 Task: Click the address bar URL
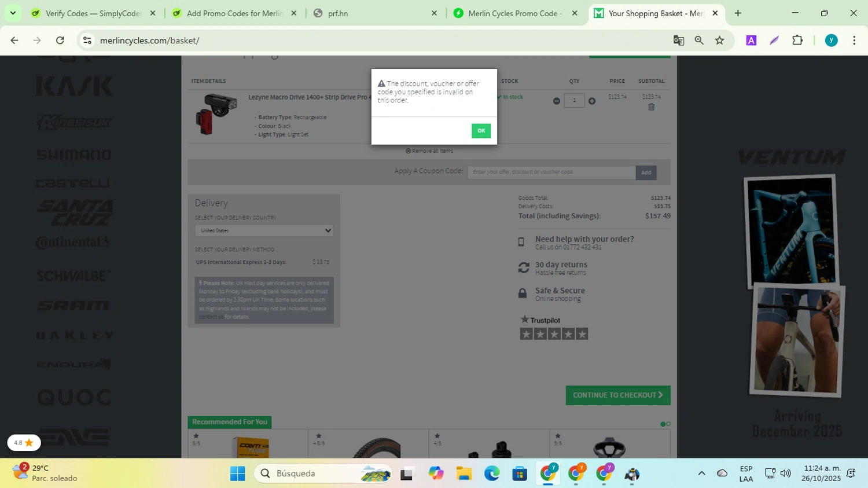[150, 41]
